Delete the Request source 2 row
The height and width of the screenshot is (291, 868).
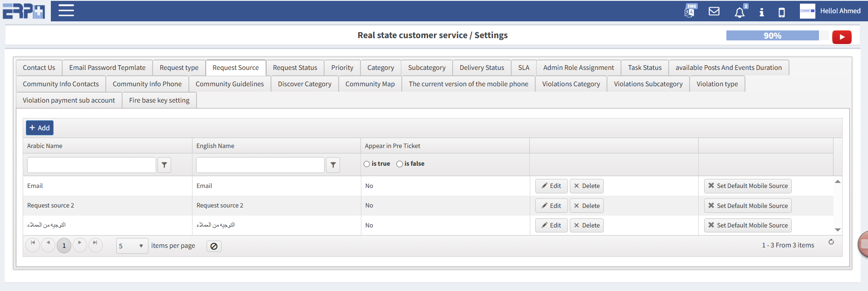coord(586,206)
